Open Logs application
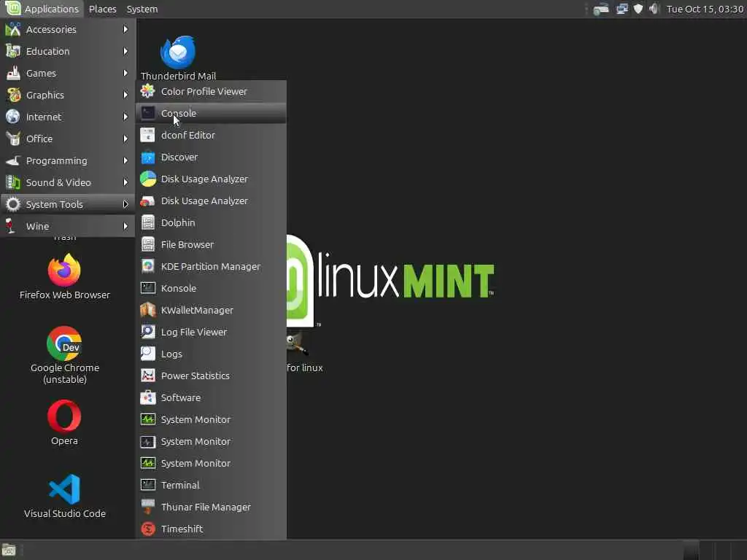Screen dimensions: 747x560 (211, 354)
